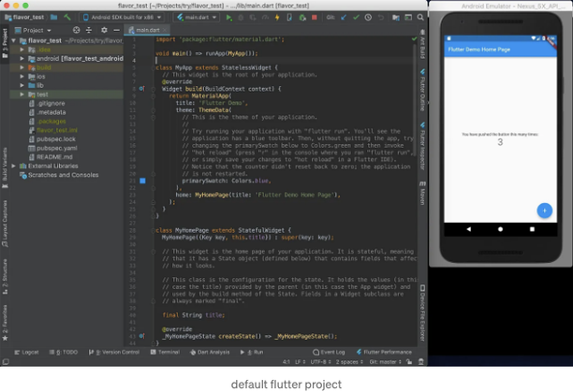573x392 pixels.
Task: Toggle Layout Captures side tool window
Action: pyautogui.click(x=5, y=224)
